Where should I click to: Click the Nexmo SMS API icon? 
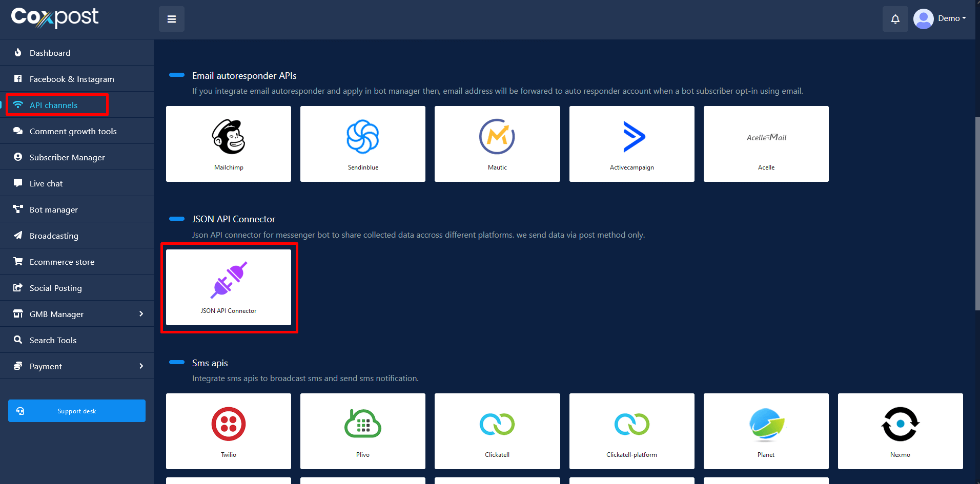(x=900, y=425)
